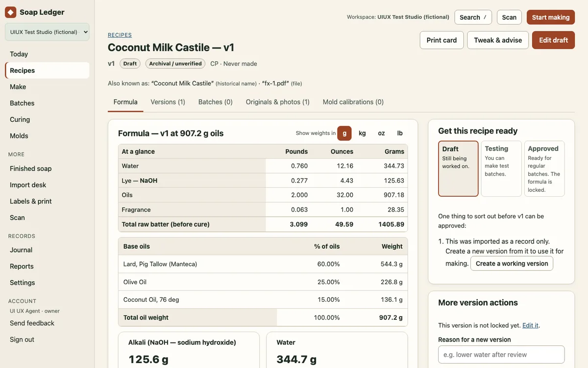
Task: Select the Testing status card
Action: (x=501, y=169)
